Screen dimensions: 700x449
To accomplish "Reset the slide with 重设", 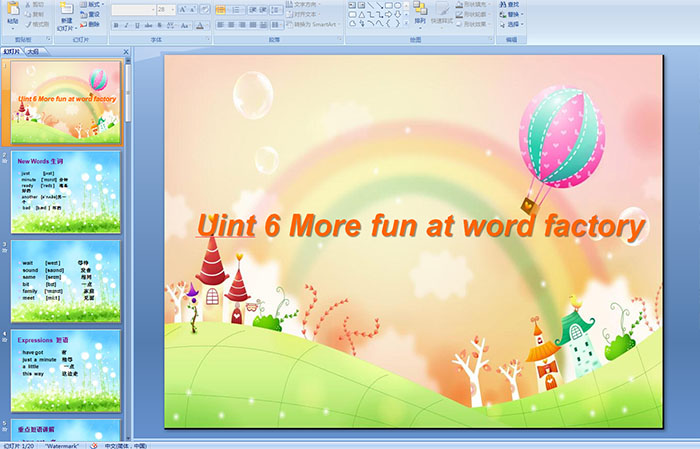I will tap(90, 14).
